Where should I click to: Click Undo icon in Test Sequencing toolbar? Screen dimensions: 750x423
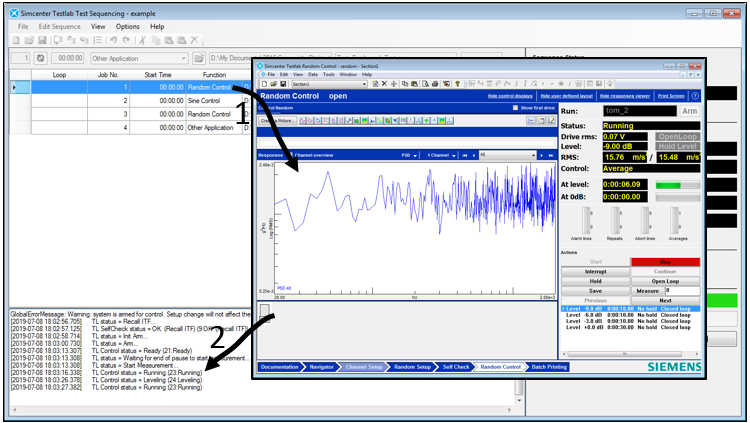click(115, 40)
